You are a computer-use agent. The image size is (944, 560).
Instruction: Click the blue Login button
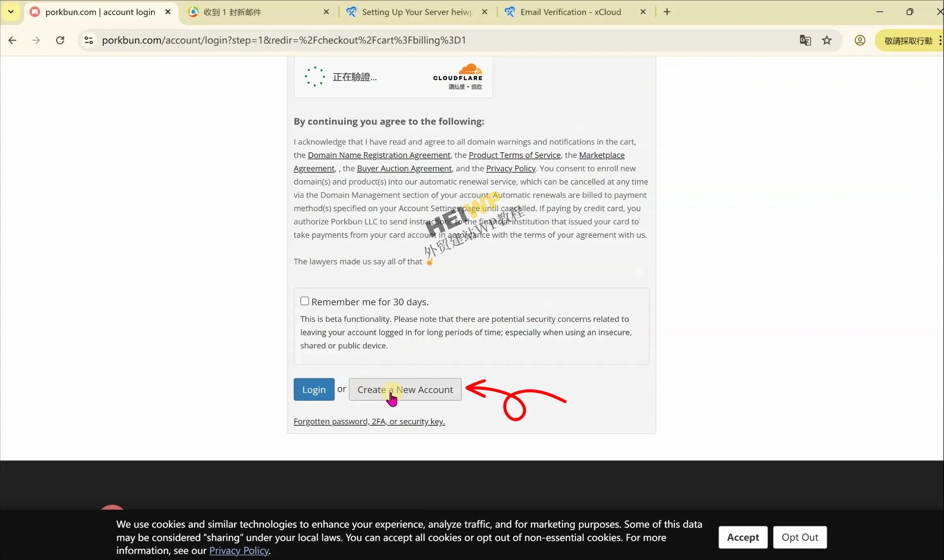click(x=314, y=389)
